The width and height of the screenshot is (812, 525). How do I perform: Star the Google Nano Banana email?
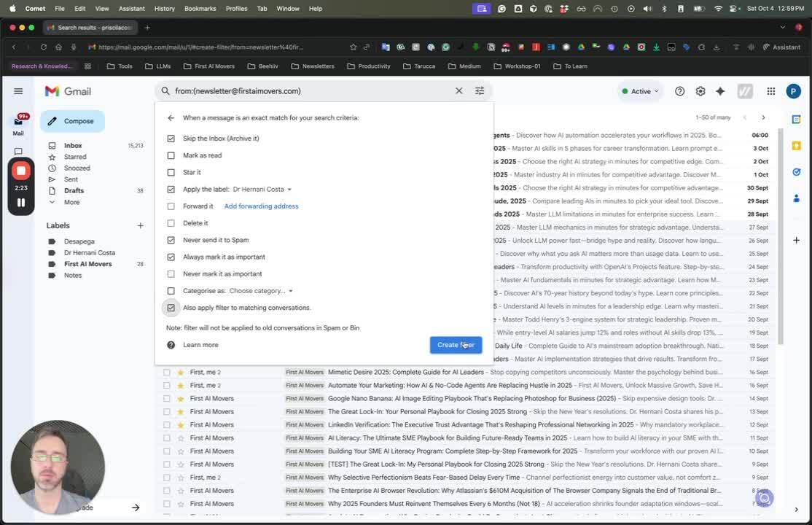pyautogui.click(x=181, y=399)
